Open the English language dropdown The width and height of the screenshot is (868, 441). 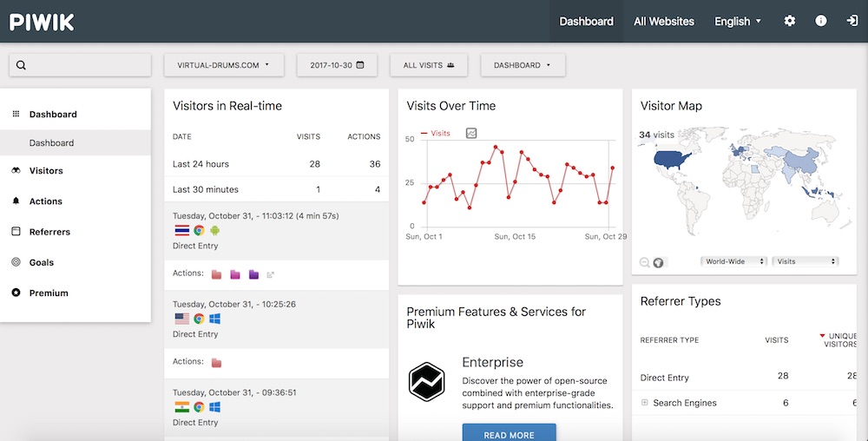tap(738, 21)
